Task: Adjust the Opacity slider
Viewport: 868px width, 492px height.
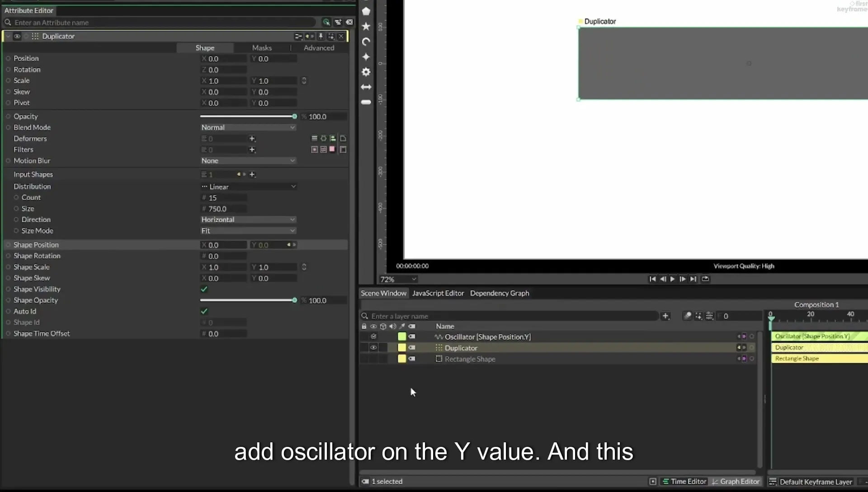Action: click(x=248, y=117)
